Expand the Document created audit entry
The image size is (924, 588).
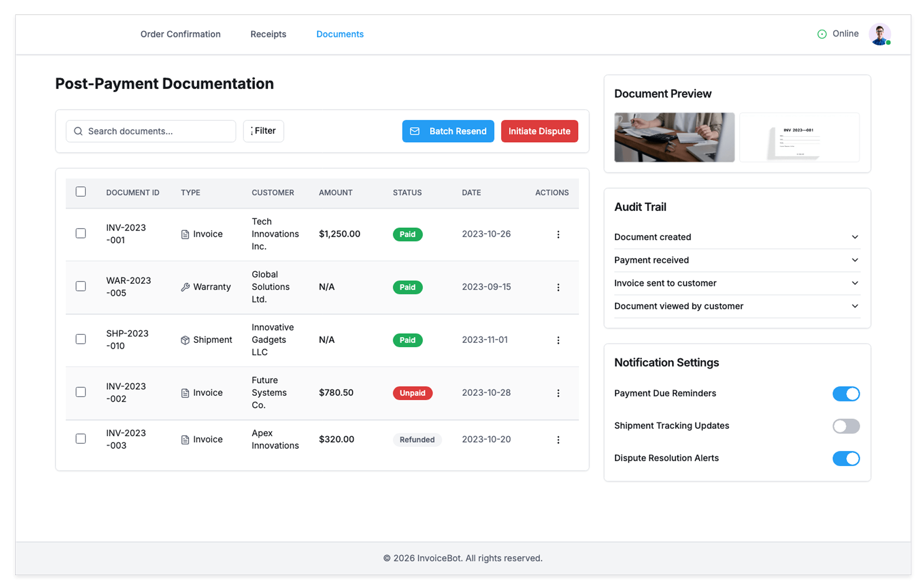tap(854, 237)
